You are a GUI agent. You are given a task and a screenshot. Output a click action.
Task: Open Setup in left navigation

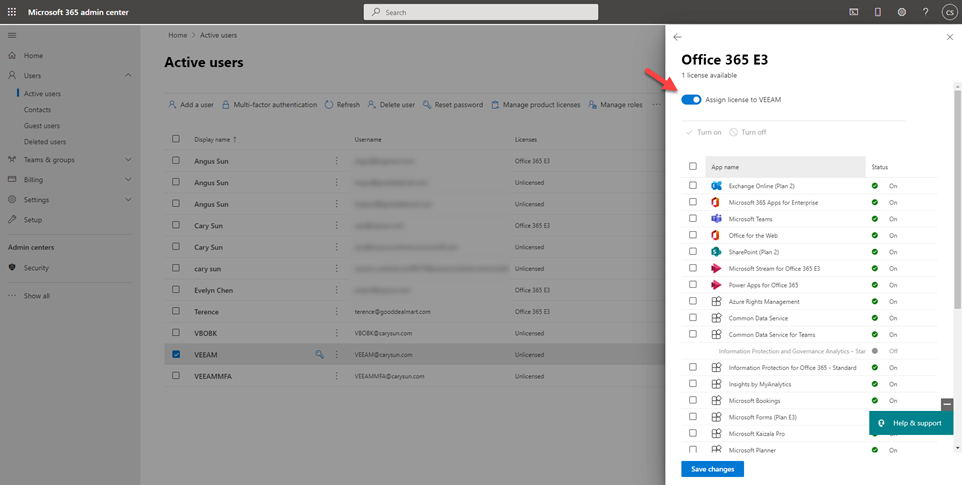[33, 220]
